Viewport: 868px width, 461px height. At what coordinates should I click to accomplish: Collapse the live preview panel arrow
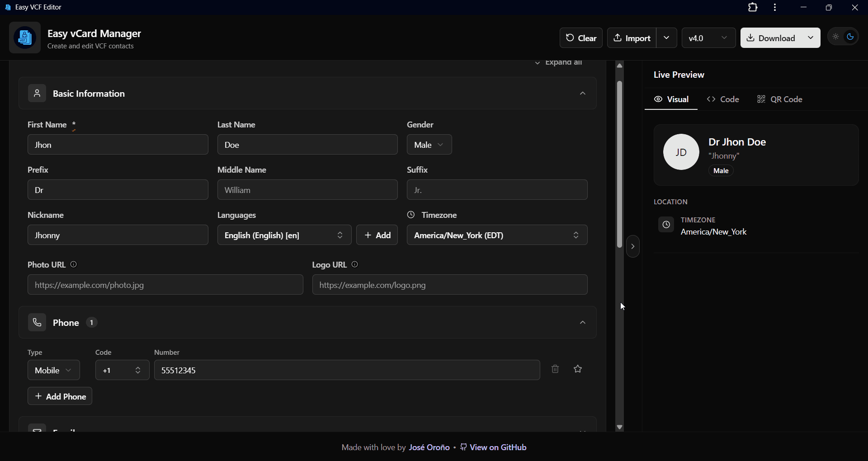click(633, 246)
